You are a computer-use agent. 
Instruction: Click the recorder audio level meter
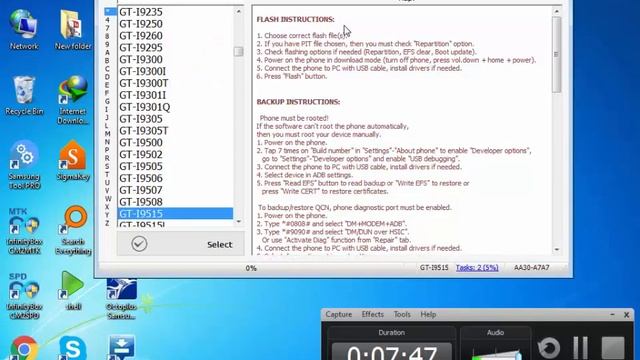pyautogui.click(x=496, y=354)
